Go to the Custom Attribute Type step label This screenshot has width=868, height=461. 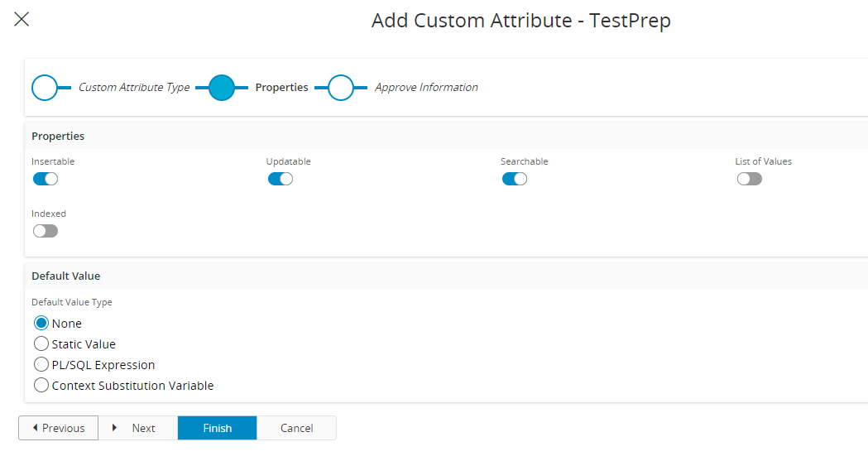pyautogui.click(x=134, y=88)
